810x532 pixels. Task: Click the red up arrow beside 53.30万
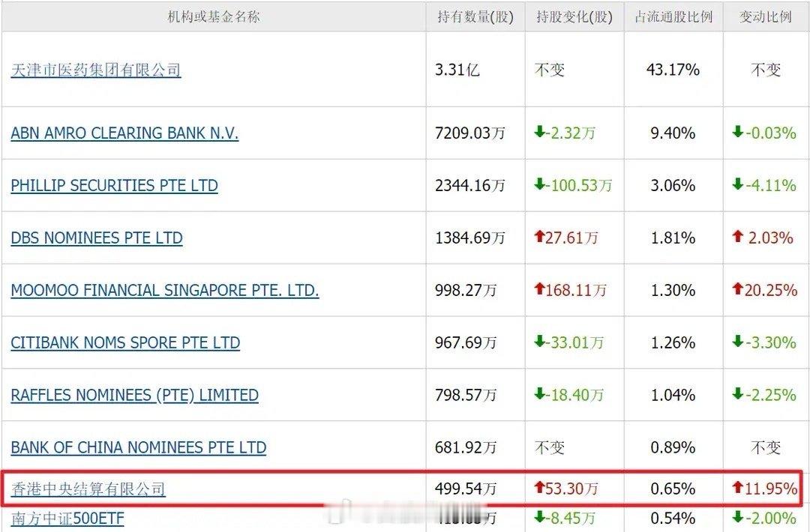click(539, 488)
